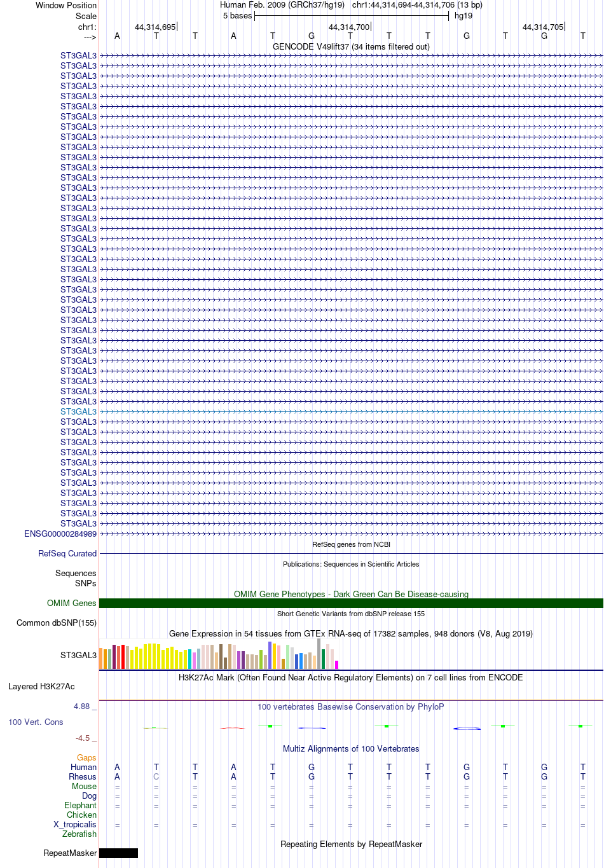This screenshot has height=868, width=604.
Task: Open the GTEx Gene Expression track title
Action: pos(351,633)
